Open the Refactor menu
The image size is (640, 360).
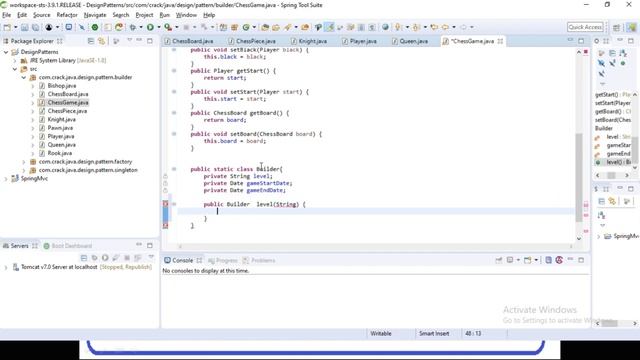[x=67, y=15]
